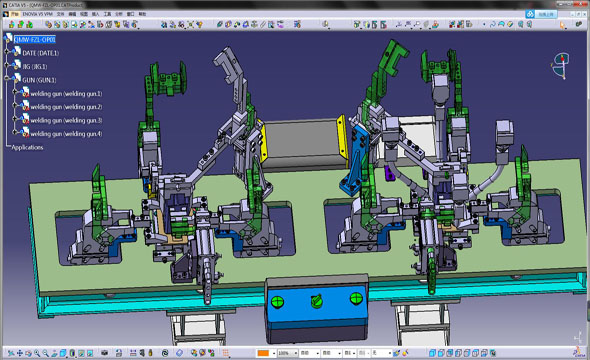
Task: Click the 3D compass in the viewport
Action: [561, 66]
